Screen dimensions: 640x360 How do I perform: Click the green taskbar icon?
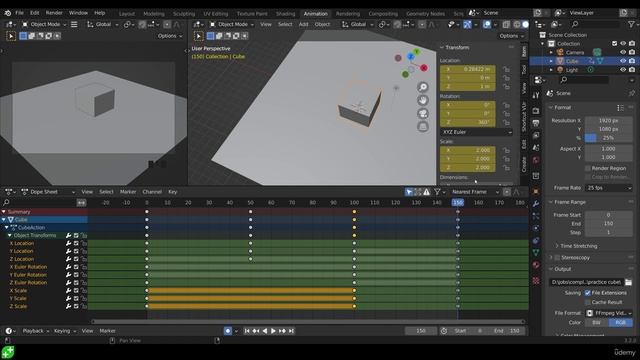tap(8, 352)
